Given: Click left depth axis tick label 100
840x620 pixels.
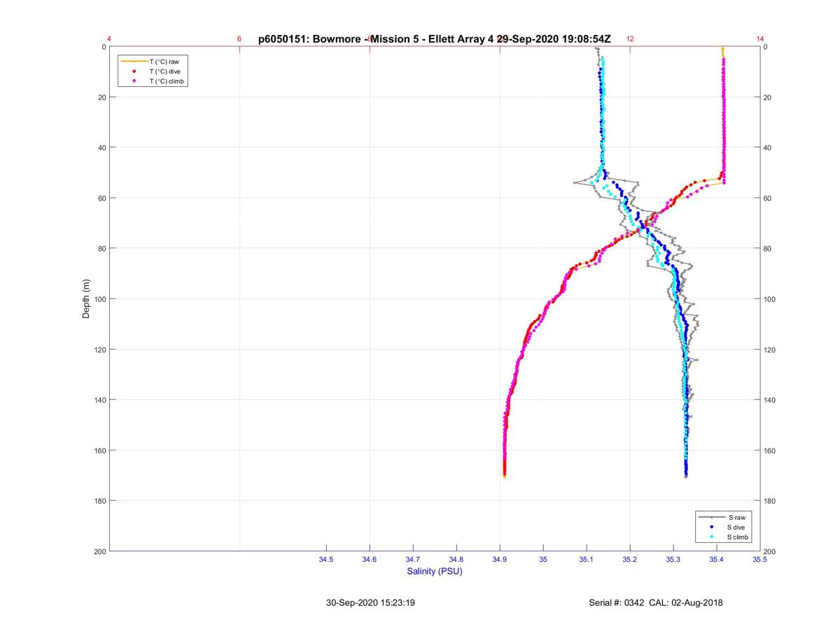Looking at the screenshot, I should tap(99, 299).
